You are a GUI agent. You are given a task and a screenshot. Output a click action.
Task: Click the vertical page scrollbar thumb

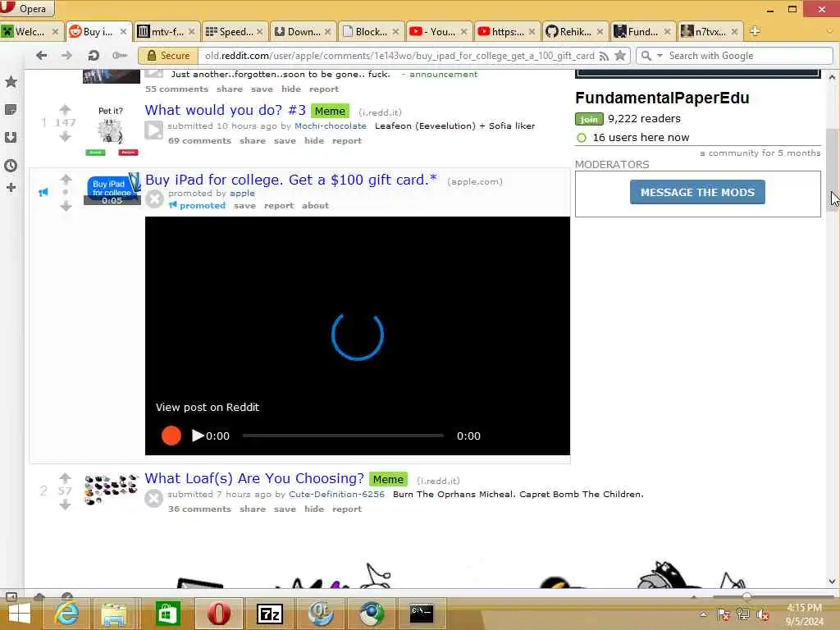click(x=832, y=171)
